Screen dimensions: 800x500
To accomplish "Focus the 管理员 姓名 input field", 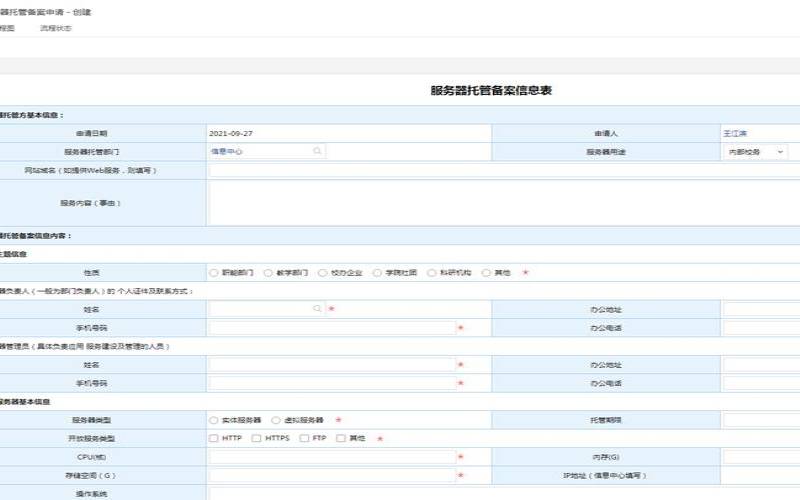I will coord(332,365).
